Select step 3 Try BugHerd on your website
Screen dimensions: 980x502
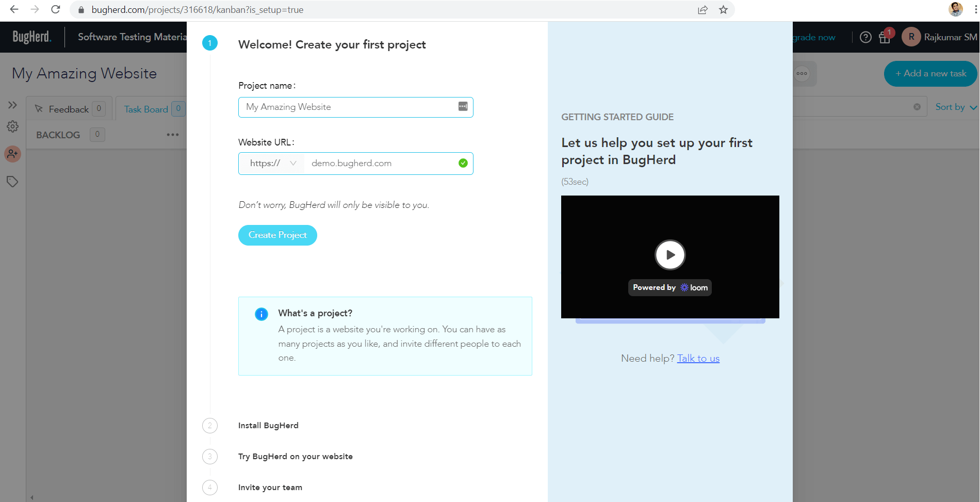pyautogui.click(x=296, y=457)
